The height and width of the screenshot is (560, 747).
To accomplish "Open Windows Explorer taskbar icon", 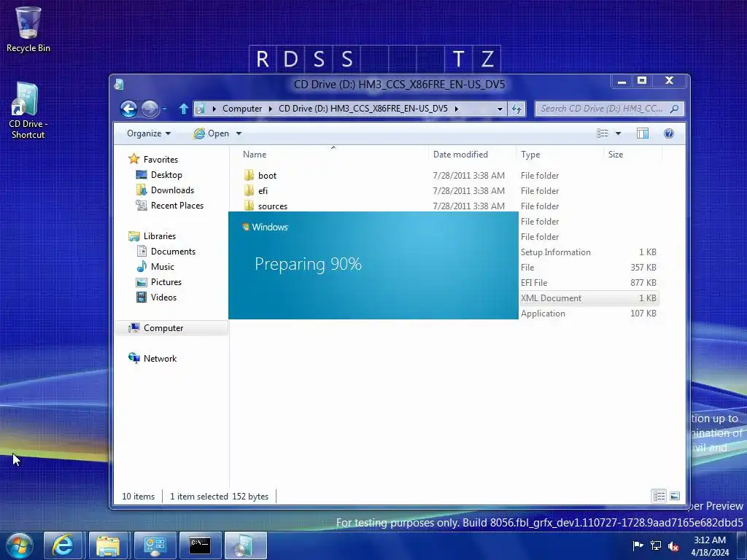I will click(x=108, y=545).
